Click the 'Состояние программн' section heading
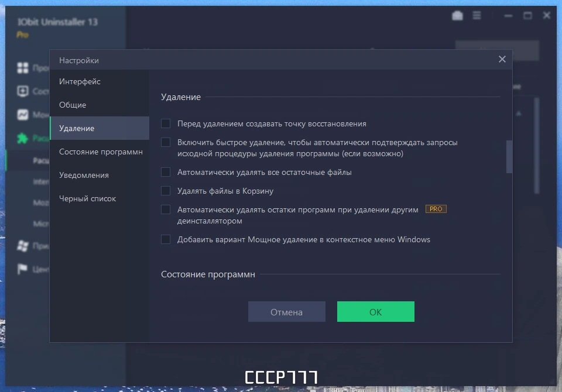Image resolution: width=562 pixels, height=392 pixels. 208,274
